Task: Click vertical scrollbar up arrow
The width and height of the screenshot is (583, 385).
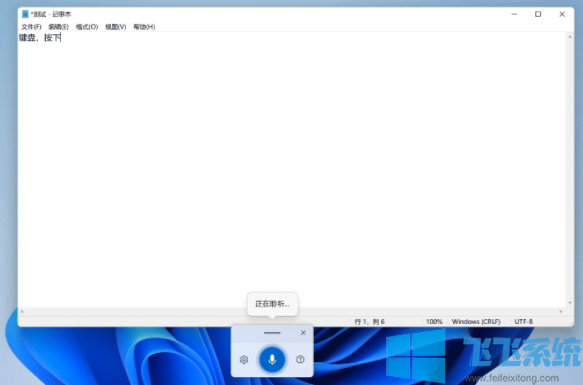Action: [x=570, y=36]
